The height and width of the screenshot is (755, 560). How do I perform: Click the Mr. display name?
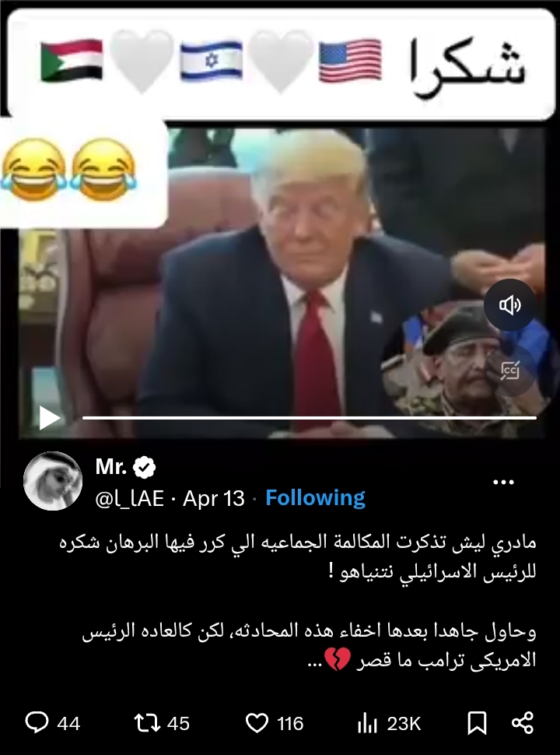click(x=111, y=467)
